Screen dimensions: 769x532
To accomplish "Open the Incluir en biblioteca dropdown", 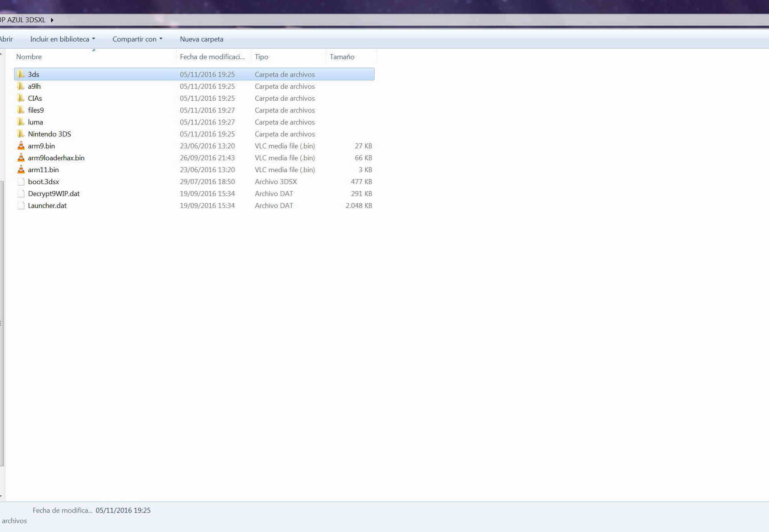I will coord(62,39).
